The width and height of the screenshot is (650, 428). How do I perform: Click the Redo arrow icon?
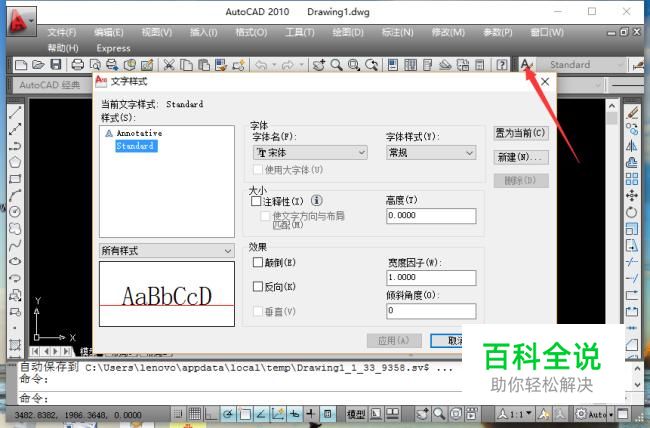tap(288, 65)
